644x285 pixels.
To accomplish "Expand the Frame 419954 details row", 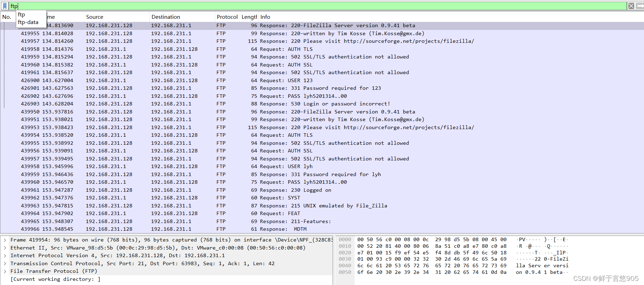I will pos(5,240).
